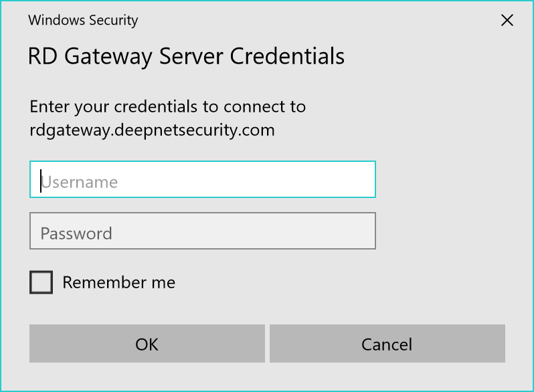The image size is (534, 392).
Task: Click the 'Enter your credentials to connect to' text
Action: [x=167, y=106]
